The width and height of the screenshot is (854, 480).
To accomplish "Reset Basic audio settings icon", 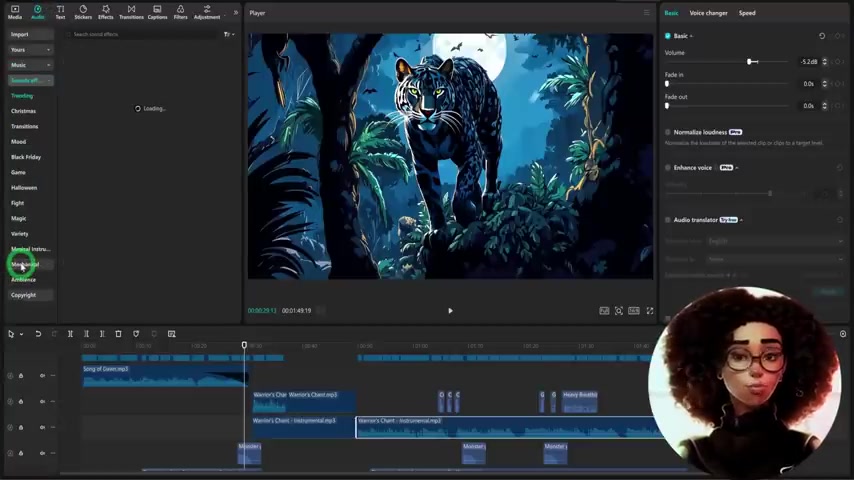I will tap(822, 36).
